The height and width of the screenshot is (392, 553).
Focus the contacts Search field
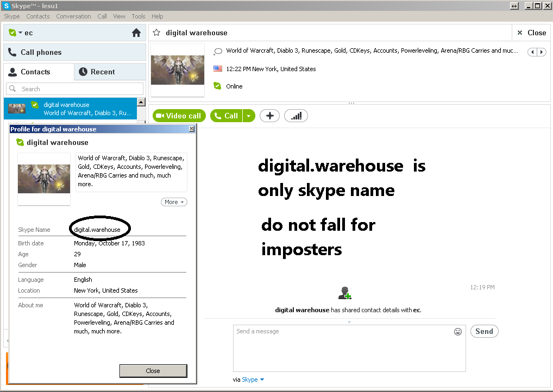click(x=75, y=89)
